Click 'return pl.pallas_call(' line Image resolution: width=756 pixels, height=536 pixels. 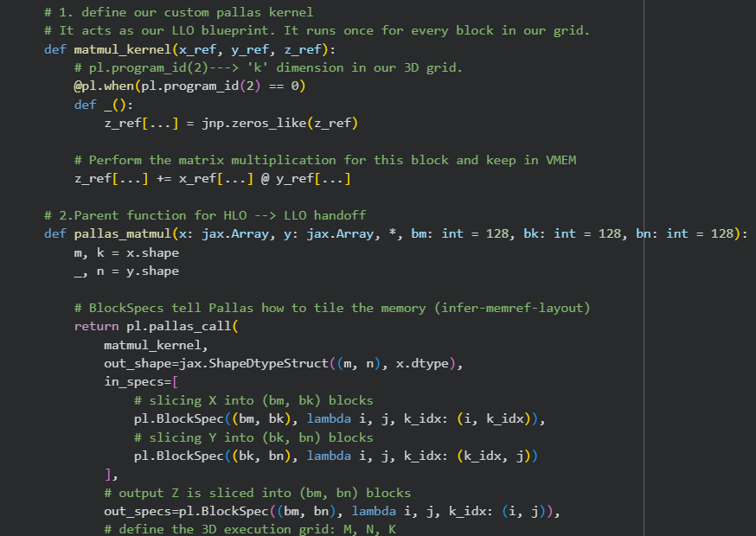click(157, 326)
